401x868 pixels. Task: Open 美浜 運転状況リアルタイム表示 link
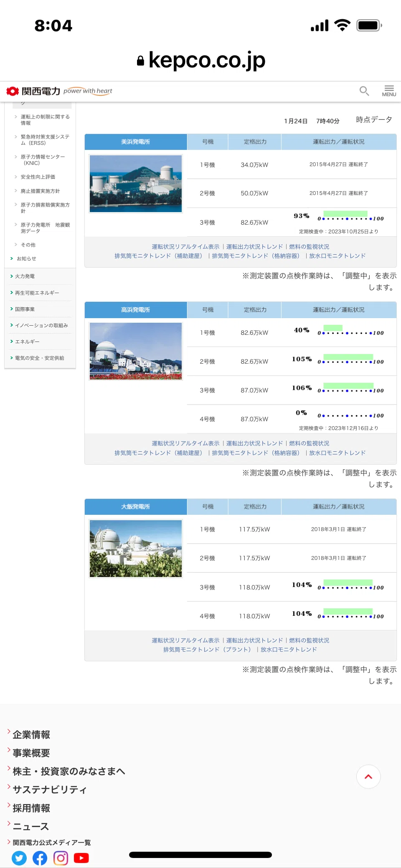(x=185, y=247)
